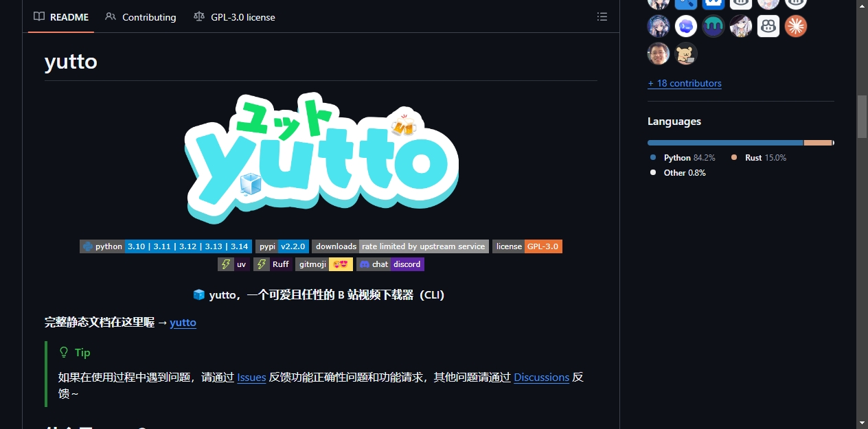
Task: Open the blue-haired anime girl avatar with headphones
Action: 659,27
